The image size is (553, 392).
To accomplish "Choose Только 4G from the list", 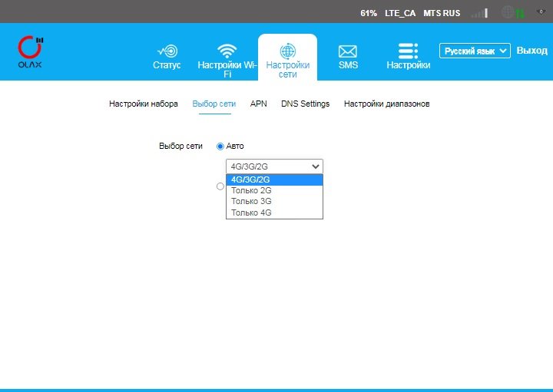I will (x=252, y=212).
